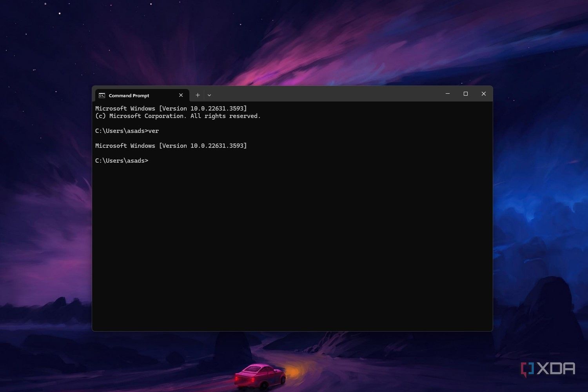Viewport: 588px width, 392px height.
Task: Maximize the Terminal window
Action: coord(466,94)
